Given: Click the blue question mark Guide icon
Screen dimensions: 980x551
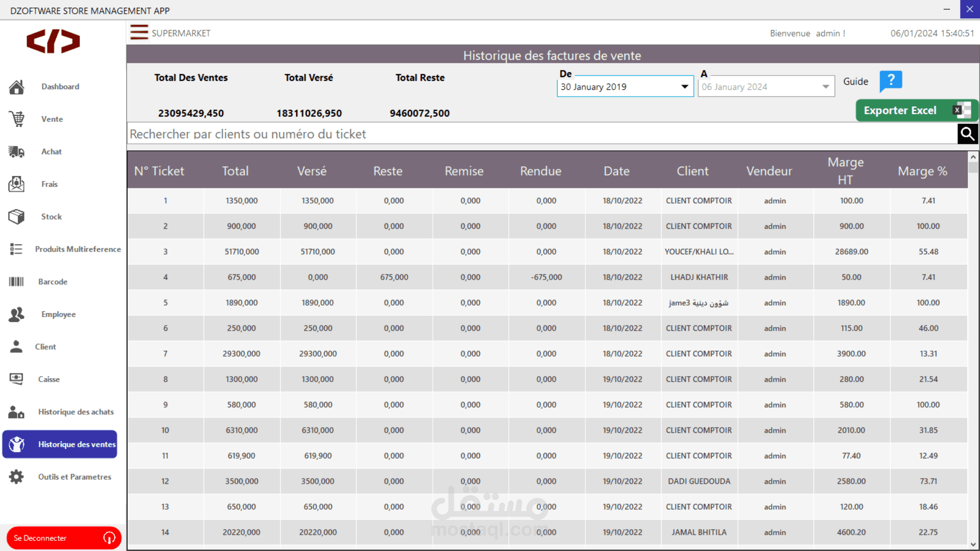Looking at the screenshot, I should tap(891, 81).
